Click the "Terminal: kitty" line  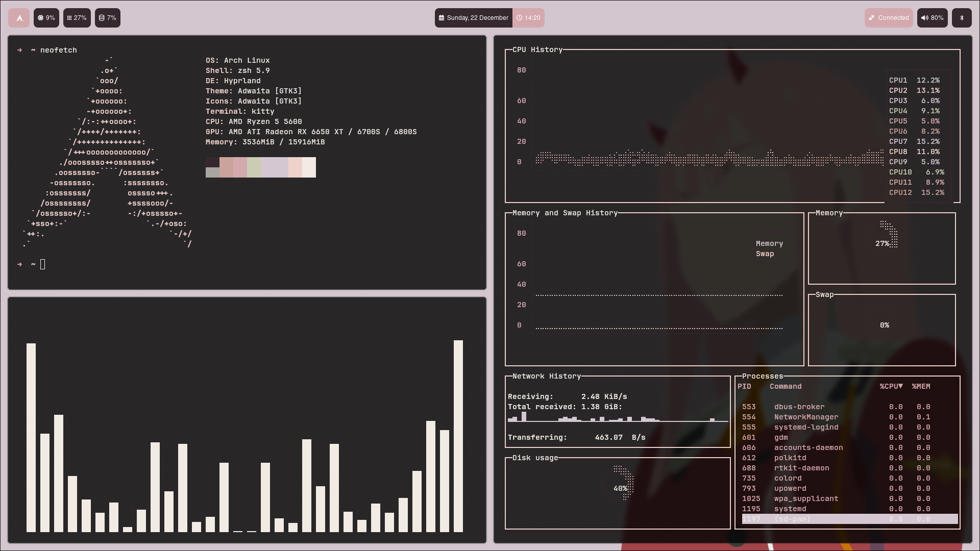pyautogui.click(x=240, y=111)
